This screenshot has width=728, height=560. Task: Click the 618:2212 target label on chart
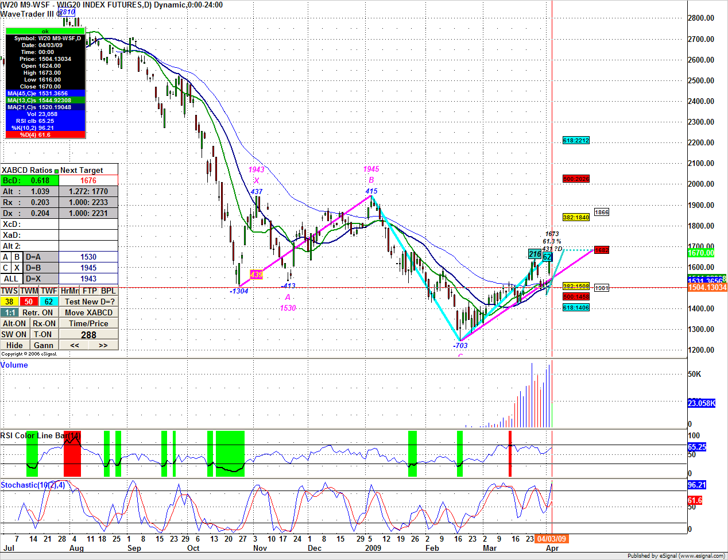[x=576, y=141]
